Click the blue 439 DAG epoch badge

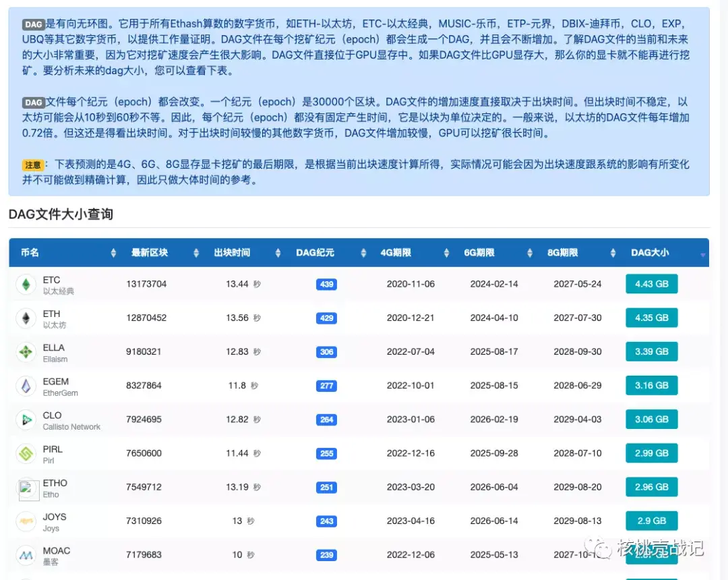click(x=326, y=284)
